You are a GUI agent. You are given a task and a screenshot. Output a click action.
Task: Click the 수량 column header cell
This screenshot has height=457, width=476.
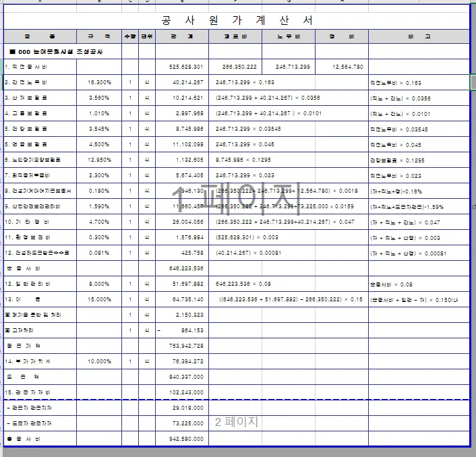[130, 36]
